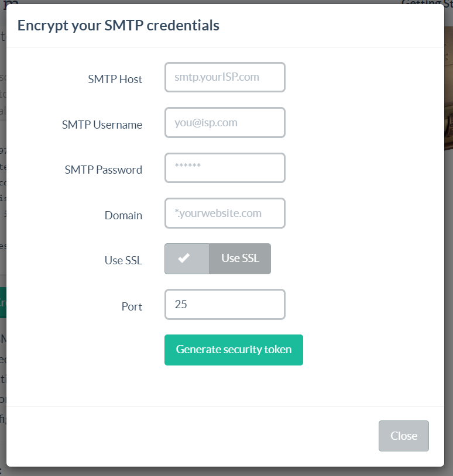The height and width of the screenshot is (476, 453).
Task: Edit the Port field showing 25
Action: click(225, 304)
